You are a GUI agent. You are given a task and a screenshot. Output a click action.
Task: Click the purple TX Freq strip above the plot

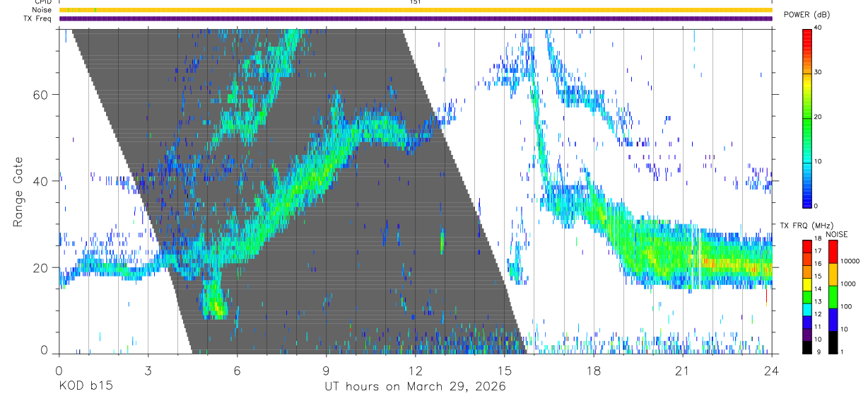click(416, 18)
